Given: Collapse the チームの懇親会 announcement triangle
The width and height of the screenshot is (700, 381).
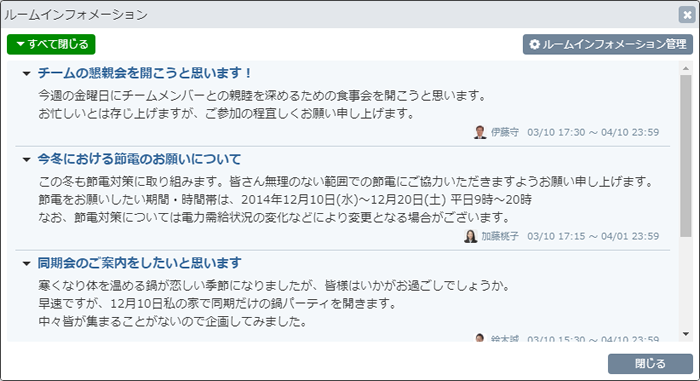Looking at the screenshot, I should pos(26,73).
